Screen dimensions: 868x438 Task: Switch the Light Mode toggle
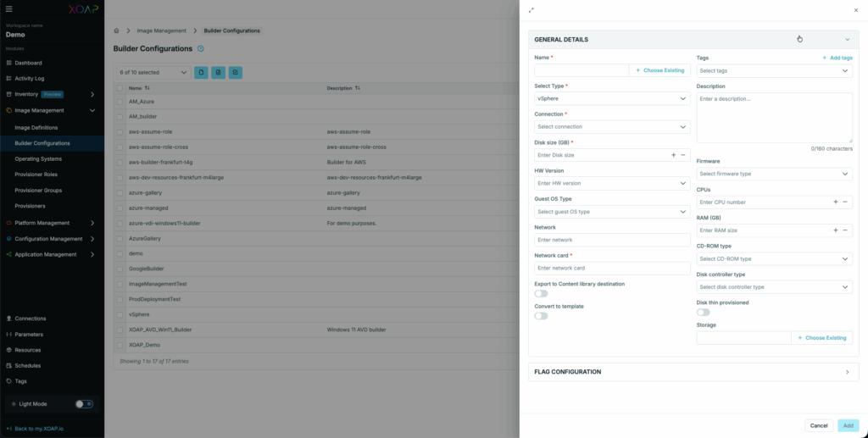click(x=84, y=404)
